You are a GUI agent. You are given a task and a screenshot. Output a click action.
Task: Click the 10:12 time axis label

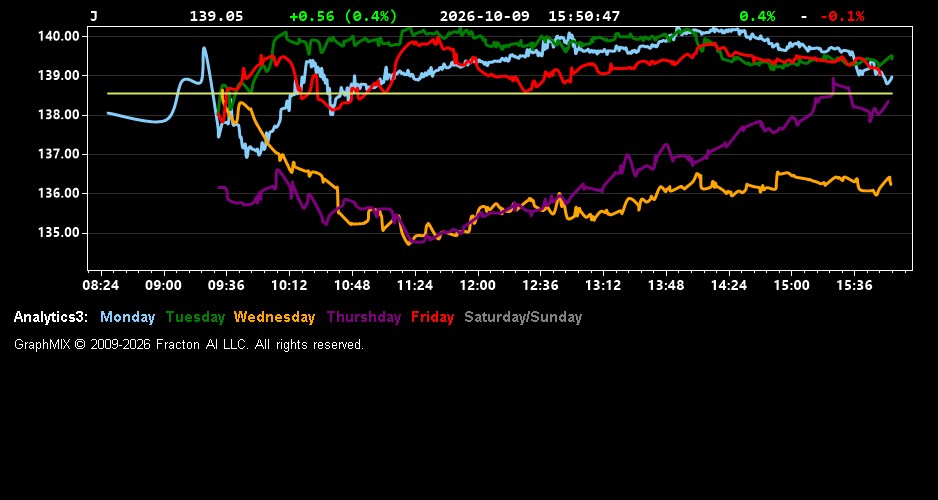coord(289,285)
